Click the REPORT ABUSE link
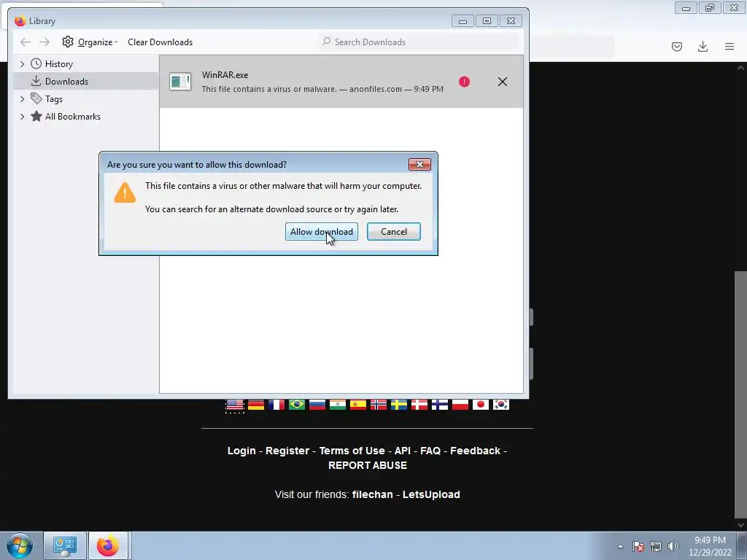This screenshot has height=560, width=747. (368, 465)
